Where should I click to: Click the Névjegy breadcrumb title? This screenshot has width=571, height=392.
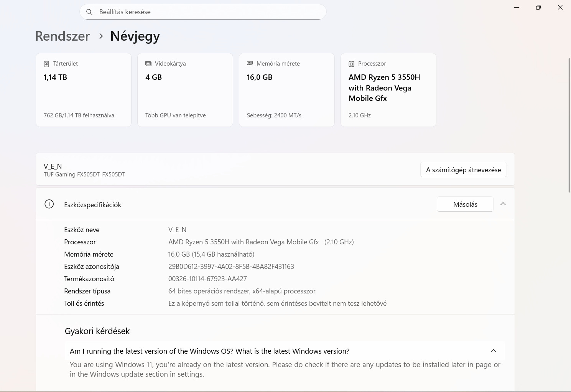click(x=135, y=36)
